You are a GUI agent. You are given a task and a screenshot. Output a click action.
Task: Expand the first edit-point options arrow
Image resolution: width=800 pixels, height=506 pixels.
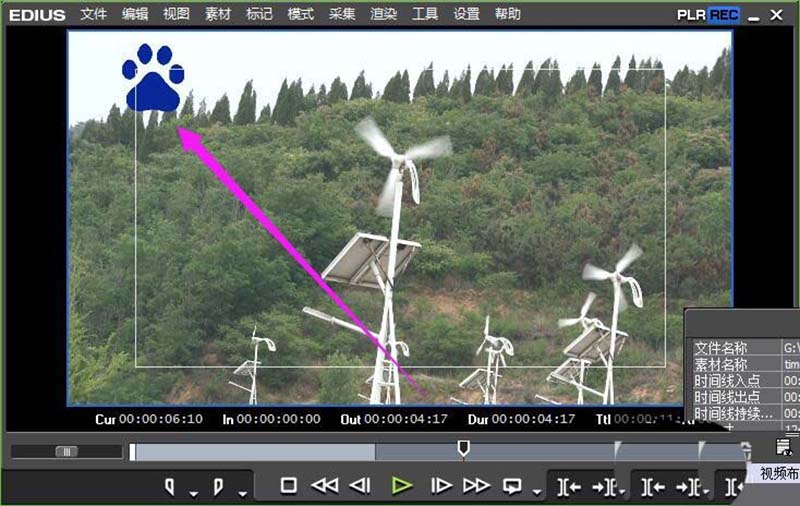pyautogui.click(x=622, y=492)
